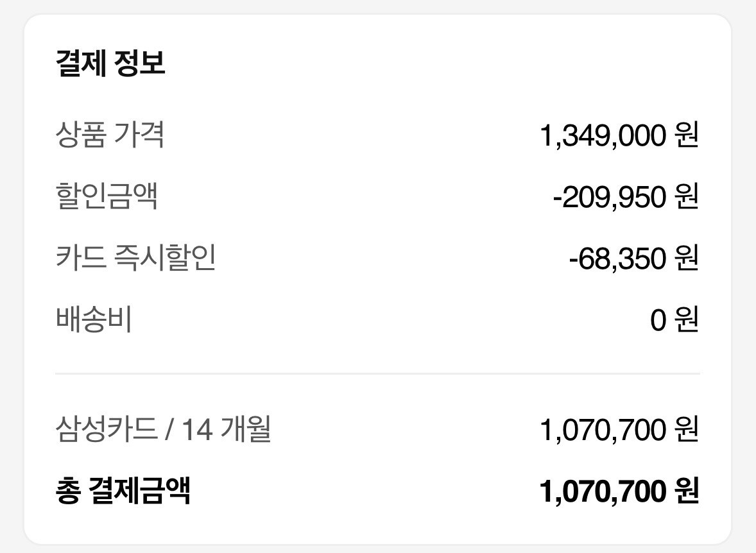
Task: Click the 0 원 shipping fee value
Action: tap(674, 320)
